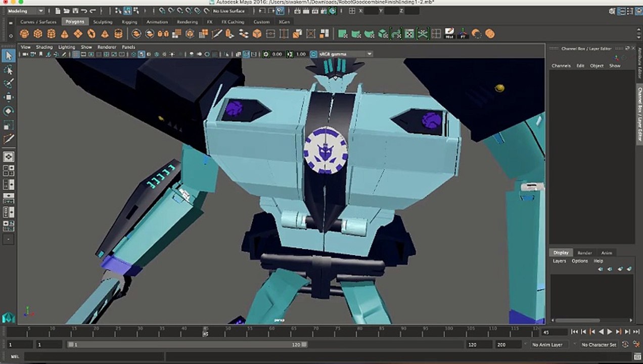643x364 pixels.
Task: Toggle snap to grids magnet icon
Action: click(x=162, y=11)
